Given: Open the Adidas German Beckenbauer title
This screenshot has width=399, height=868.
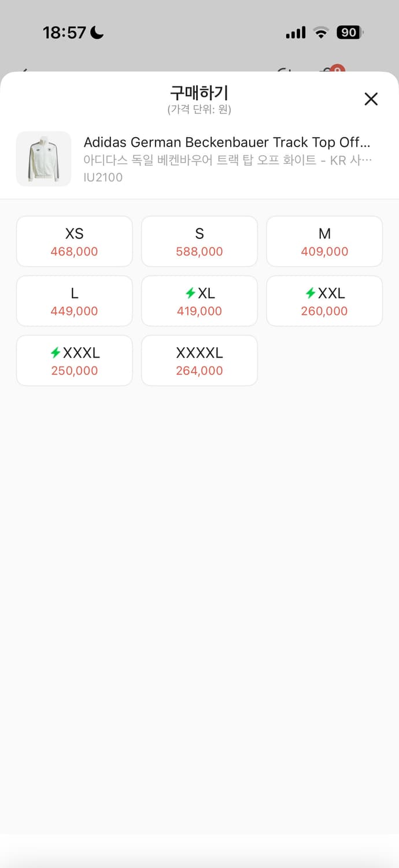Looking at the screenshot, I should click(x=227, y=142).
